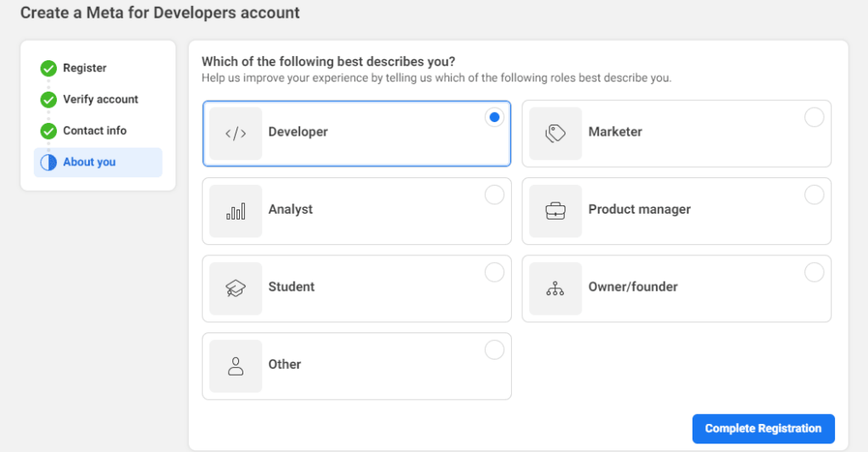868x452 pixels.
Task: Click the green checkmark beside Verify account
Action: click(x=48, y=100)
